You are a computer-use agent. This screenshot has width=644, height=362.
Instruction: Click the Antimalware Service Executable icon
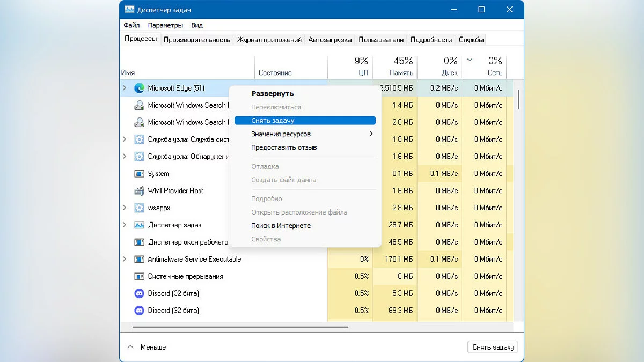click(x=140, y=260)
